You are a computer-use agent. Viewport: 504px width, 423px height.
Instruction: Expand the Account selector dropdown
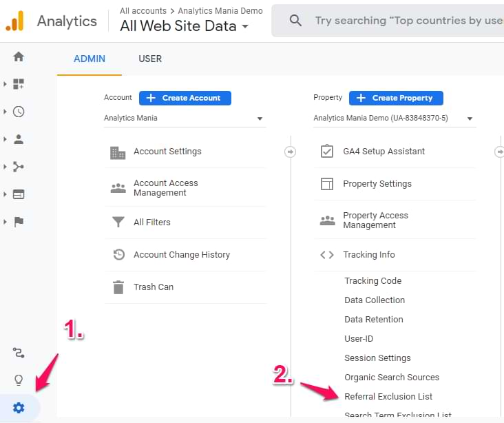coord(184,118)
